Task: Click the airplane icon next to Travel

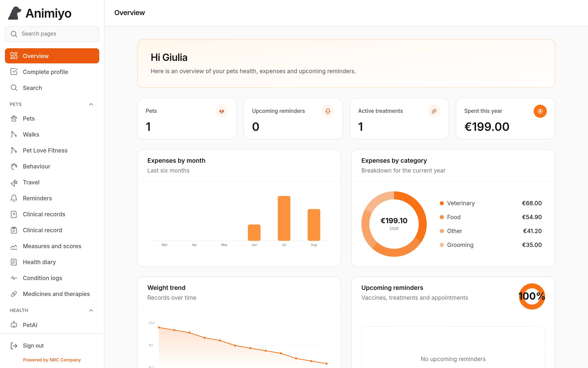Action: [14, 182]
